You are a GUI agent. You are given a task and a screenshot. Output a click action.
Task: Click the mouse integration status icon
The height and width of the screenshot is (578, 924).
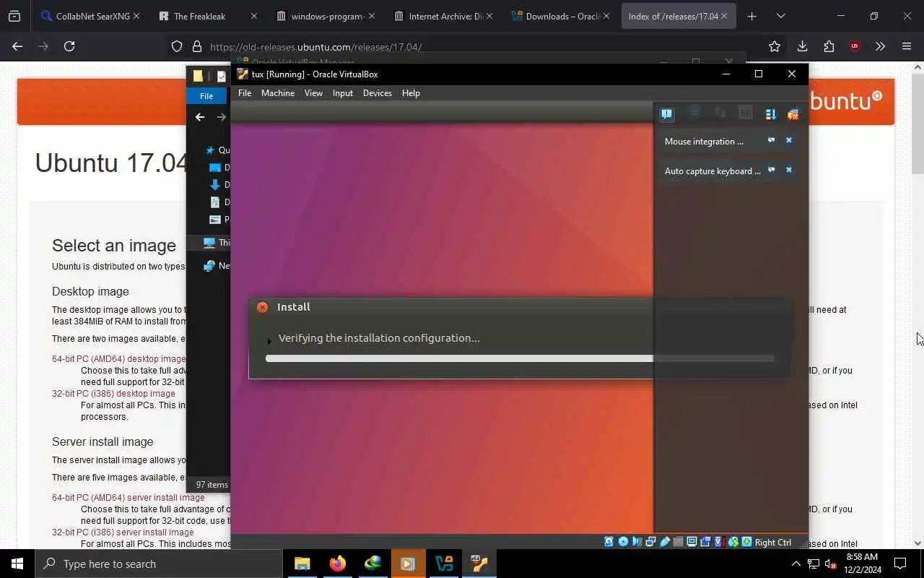[x=733, y=542]
